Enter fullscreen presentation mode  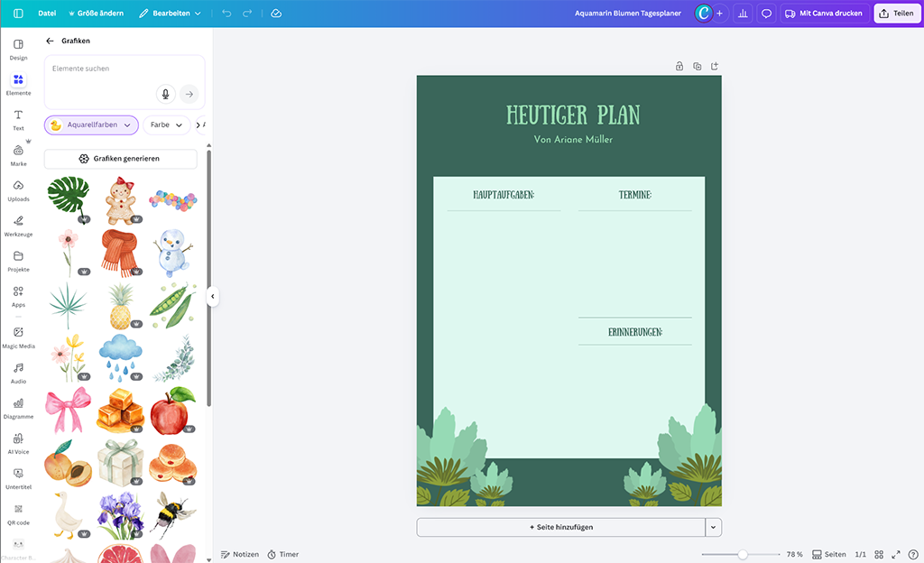(896, 554)
